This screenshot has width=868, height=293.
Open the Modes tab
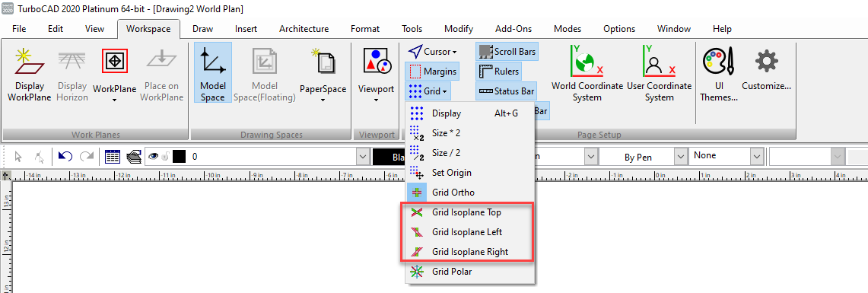click(x=568, y=29)
